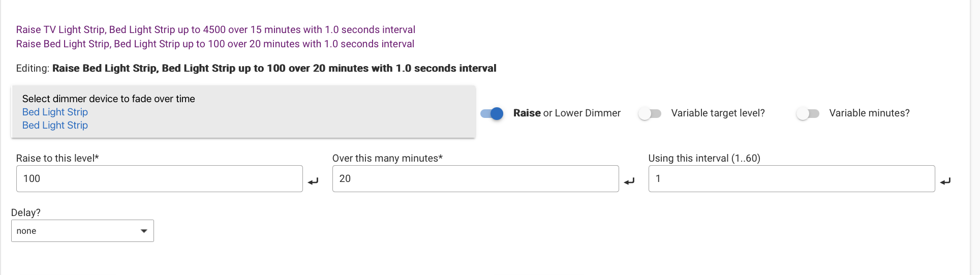Enable the Variable target level switch
The image size is (980, 275).
pyautogui.click(x=650, y=113)
